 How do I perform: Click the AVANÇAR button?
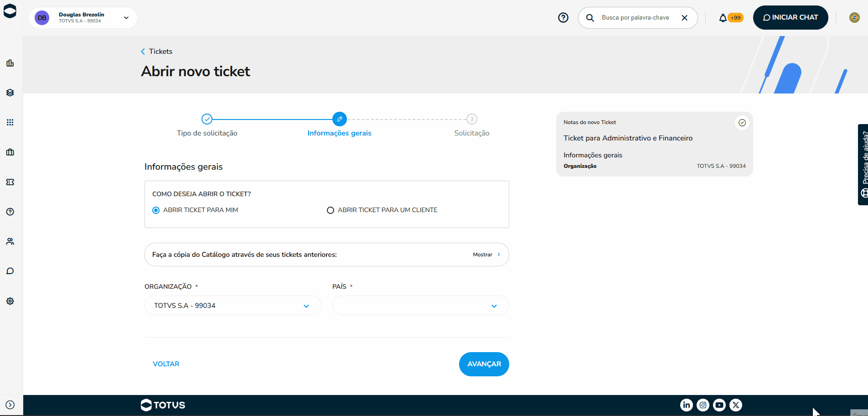[484, 364]
